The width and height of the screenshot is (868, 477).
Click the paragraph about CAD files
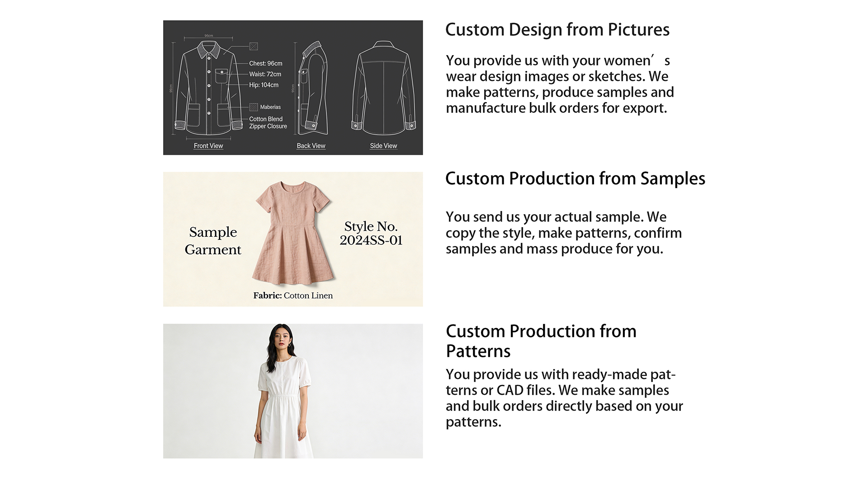(x=564, y=398)
